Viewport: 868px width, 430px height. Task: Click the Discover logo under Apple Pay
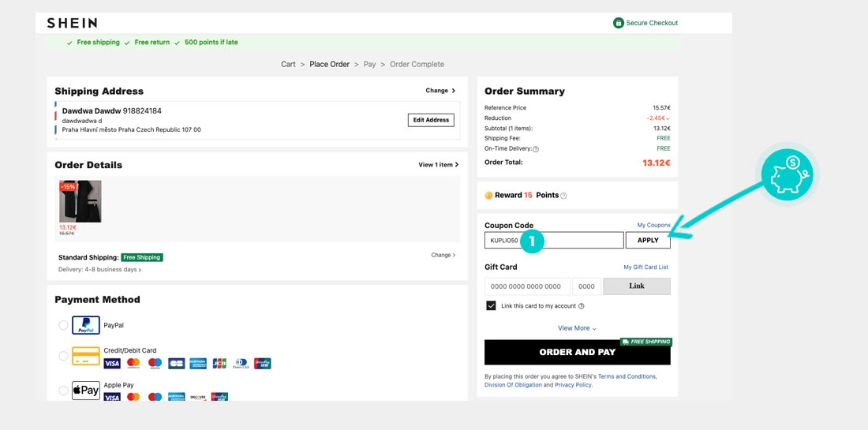pyautogui.click(x=198, y=397)
